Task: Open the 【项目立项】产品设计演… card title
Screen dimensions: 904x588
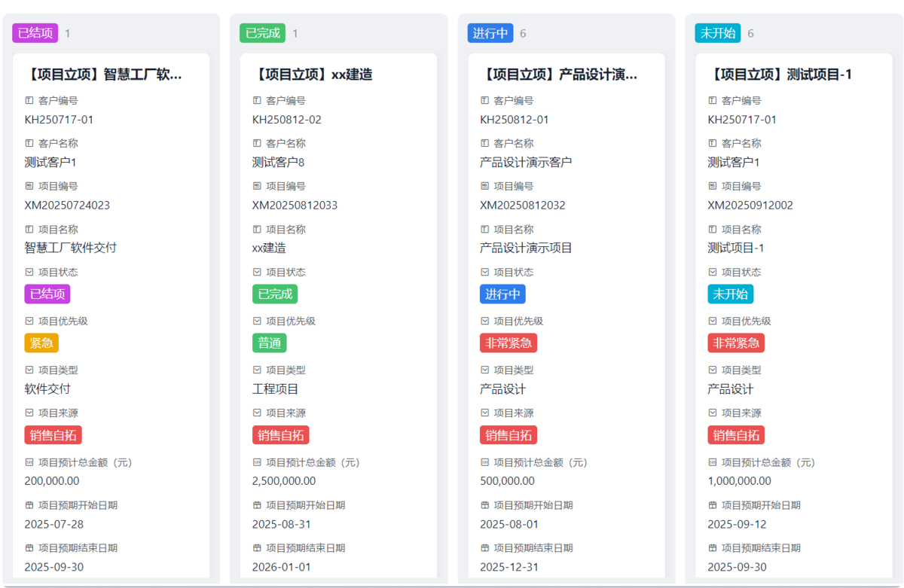Action: (559, 75)
